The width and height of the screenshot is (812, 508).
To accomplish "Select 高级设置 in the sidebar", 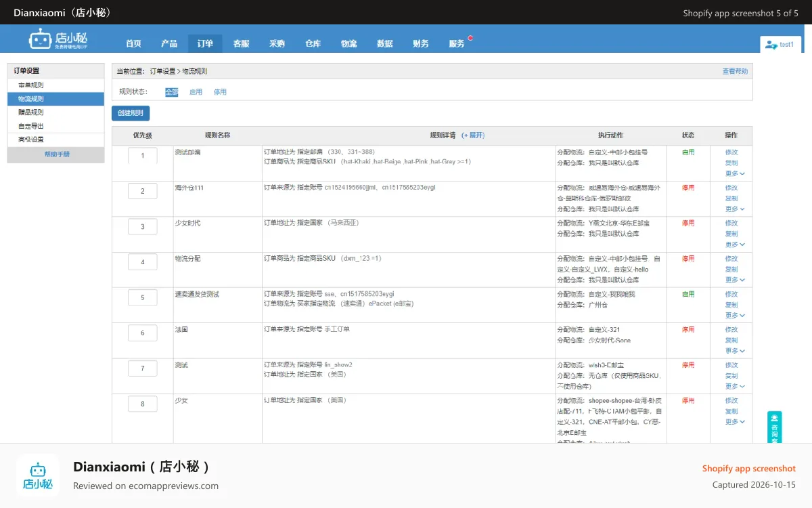I will (55, 140).
